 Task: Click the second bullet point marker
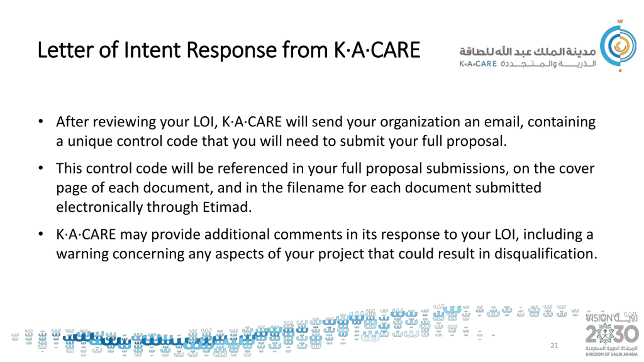tap(41, 168)
